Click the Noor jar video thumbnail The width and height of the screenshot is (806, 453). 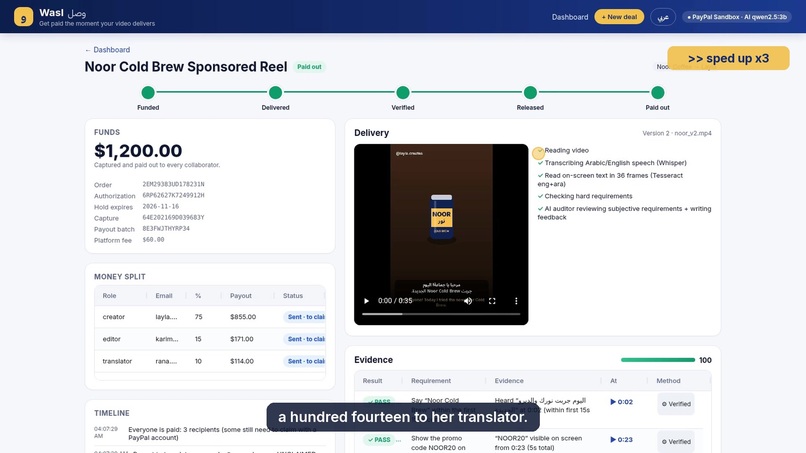[x=441, y=234]
